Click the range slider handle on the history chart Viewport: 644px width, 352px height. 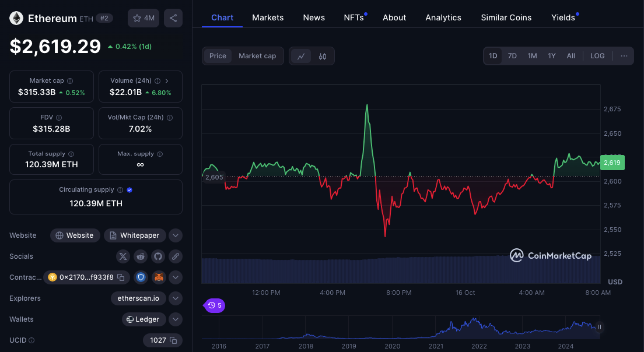tap(600, 327)
